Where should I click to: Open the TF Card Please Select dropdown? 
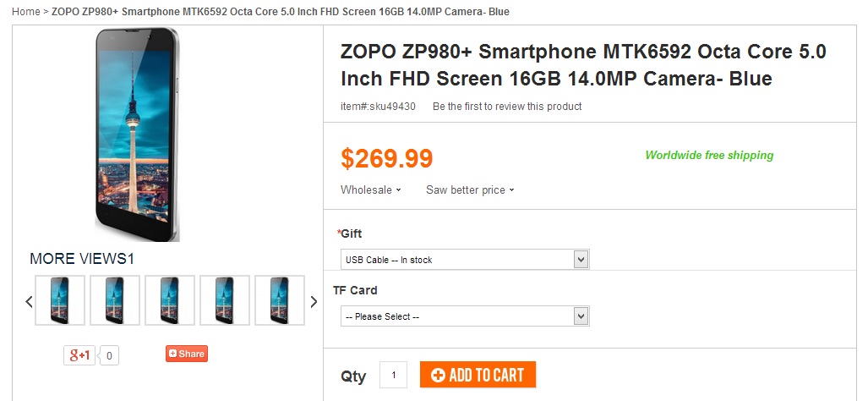[464, 316]
